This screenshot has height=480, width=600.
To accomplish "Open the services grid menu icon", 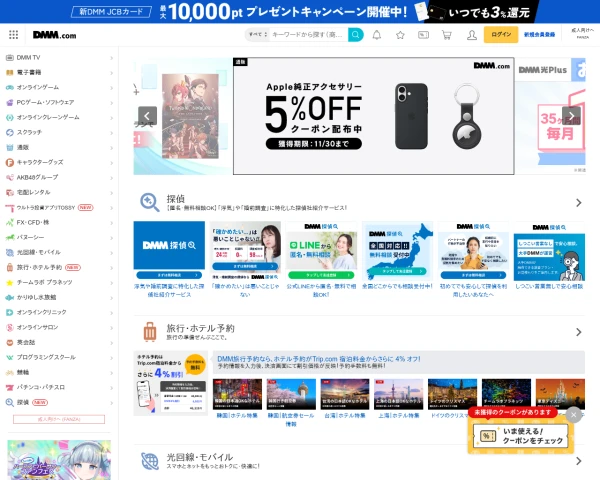I will 13,35.
